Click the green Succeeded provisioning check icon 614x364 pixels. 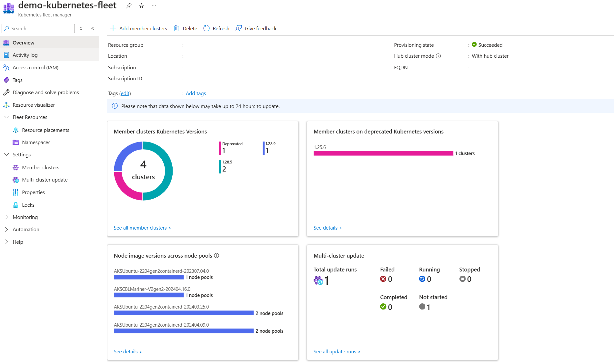click(474, 44)
